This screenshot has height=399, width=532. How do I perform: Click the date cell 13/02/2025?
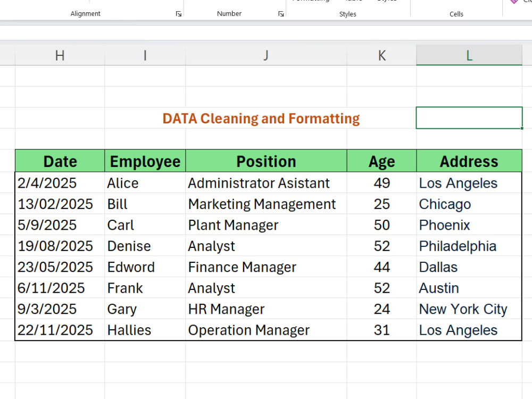(60, 204)
